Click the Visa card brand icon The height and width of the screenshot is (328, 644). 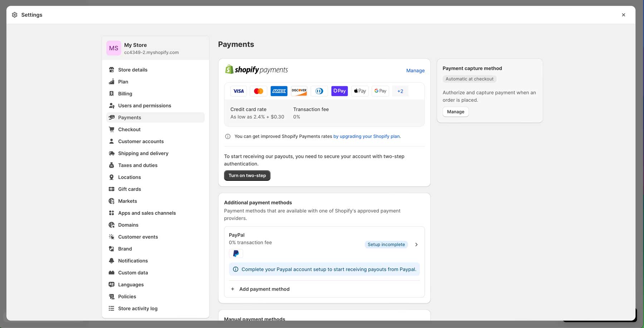tap(238, 91)
